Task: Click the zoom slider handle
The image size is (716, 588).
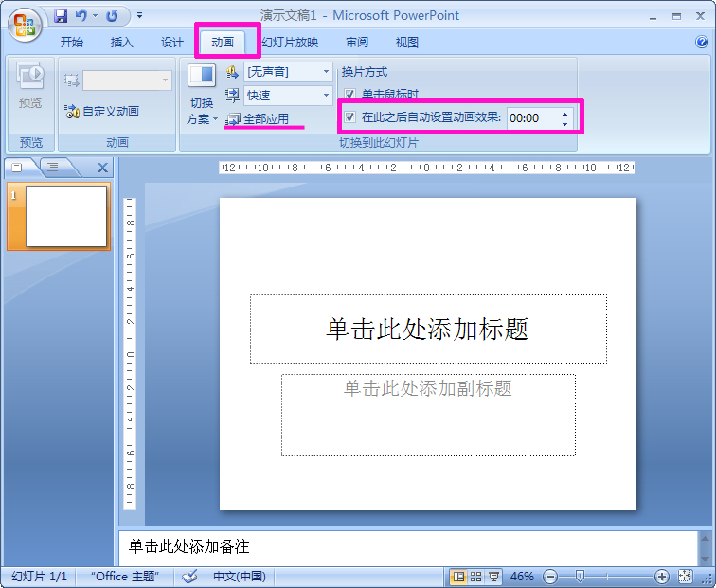Action: point(580,577)
